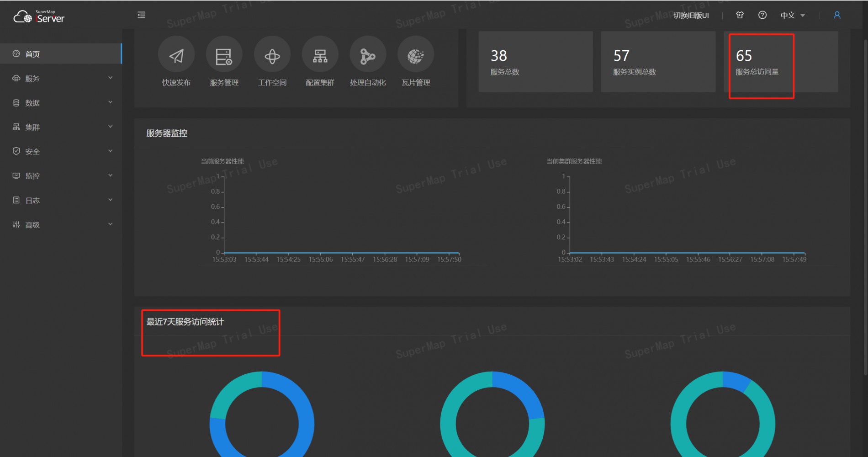
Task: Select 集群 in the sidebar menu
Action: tap(61, 127)
